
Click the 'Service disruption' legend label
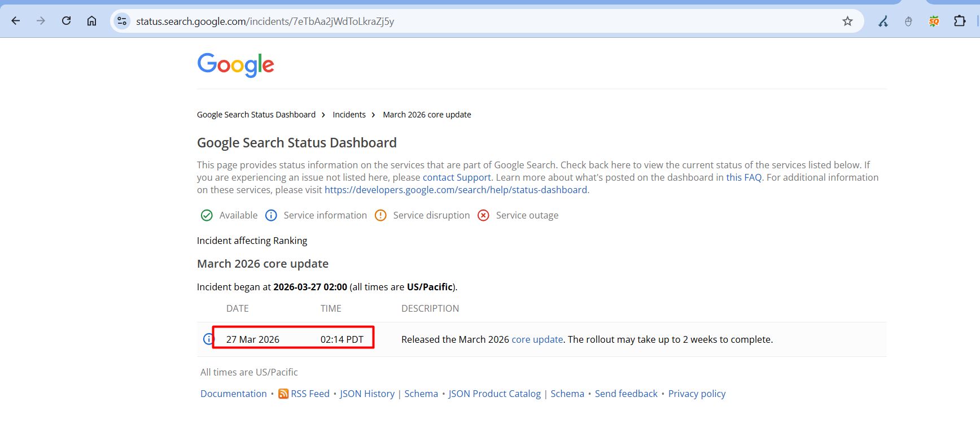pyautogui.click(x=431, y=215)
